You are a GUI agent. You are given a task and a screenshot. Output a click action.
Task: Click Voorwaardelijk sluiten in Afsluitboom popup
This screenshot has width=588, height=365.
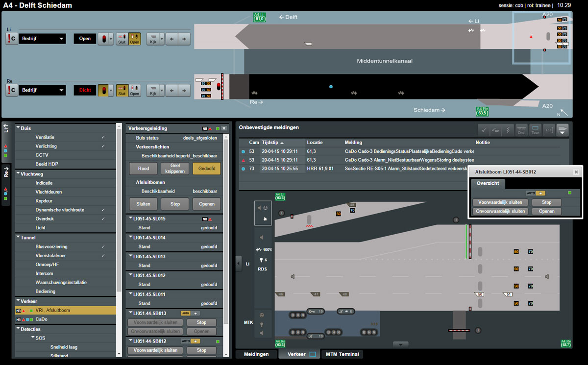pos(500,202)
